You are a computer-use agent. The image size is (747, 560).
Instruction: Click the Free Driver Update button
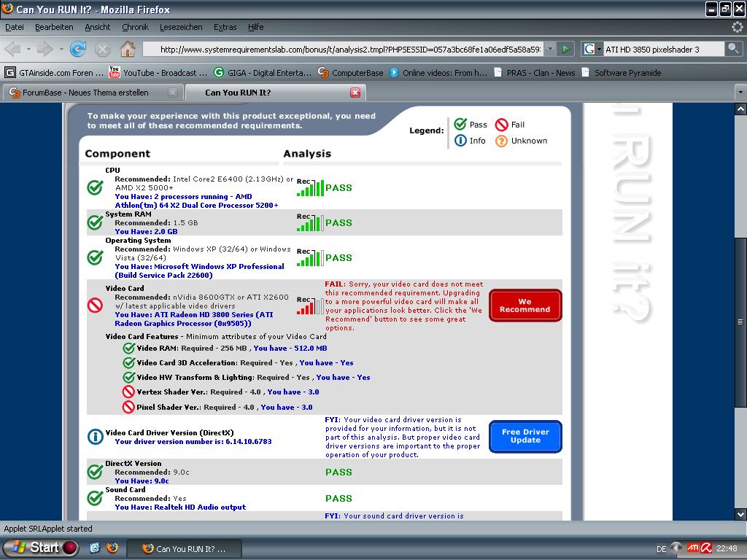[525, 436]
